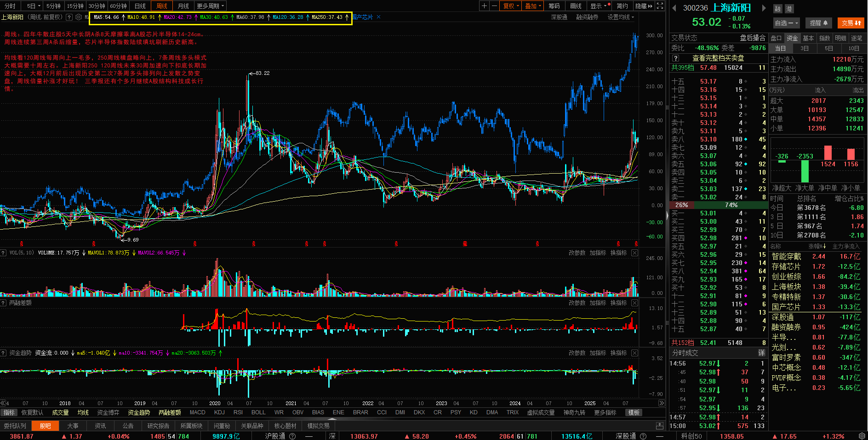Click 换指标 for the 资金趋势 panel
Viewport: 868px width, 440px height.
click(619, 353)
